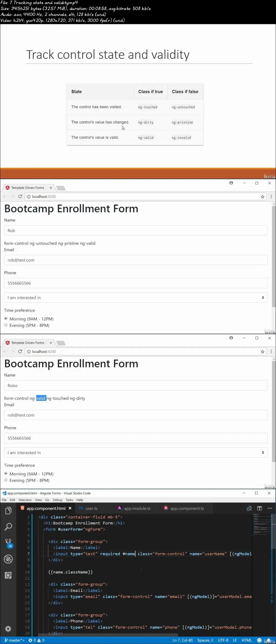The width and height of the screenshot is (276, 644).
Task: Open the Go menu in VS Code
Action: [47, 500]
